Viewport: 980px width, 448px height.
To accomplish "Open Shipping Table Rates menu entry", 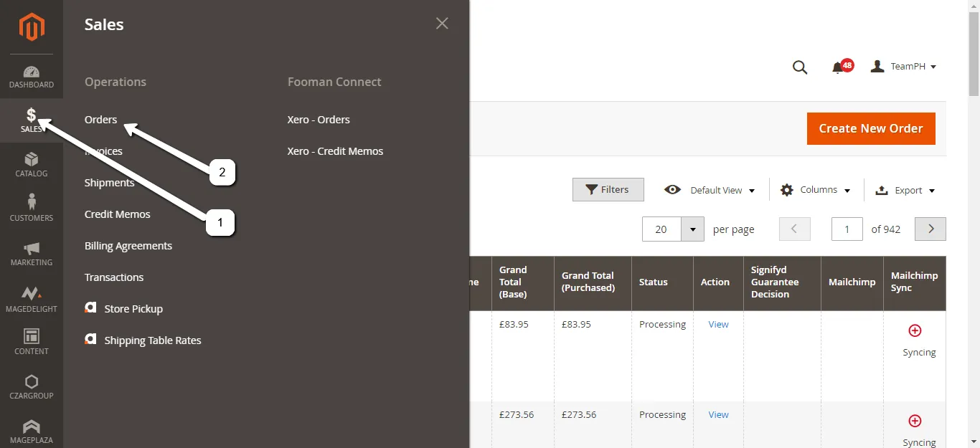I will click(x=143, y=340).
